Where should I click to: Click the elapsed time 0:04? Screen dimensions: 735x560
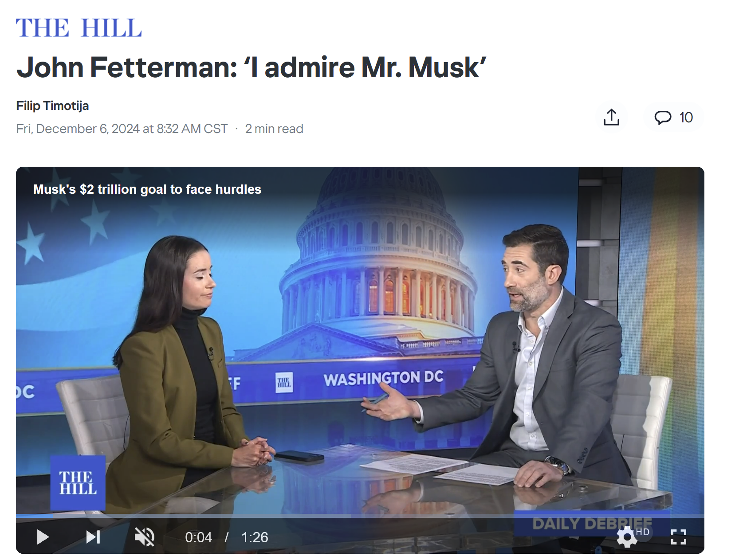pyautogui.click(x=198, y=537)
